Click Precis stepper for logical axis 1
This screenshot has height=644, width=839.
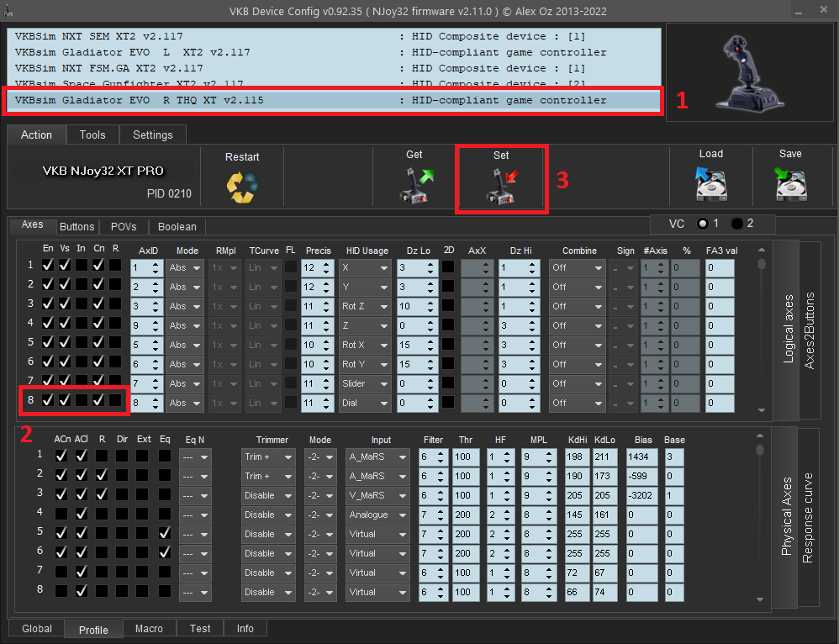326,267
